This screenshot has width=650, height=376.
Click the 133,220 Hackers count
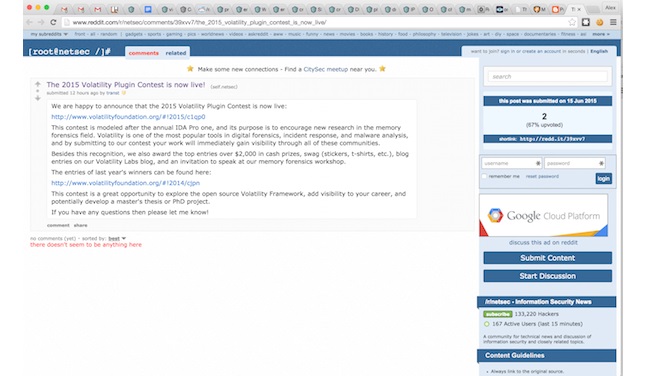tap(536, 314)
